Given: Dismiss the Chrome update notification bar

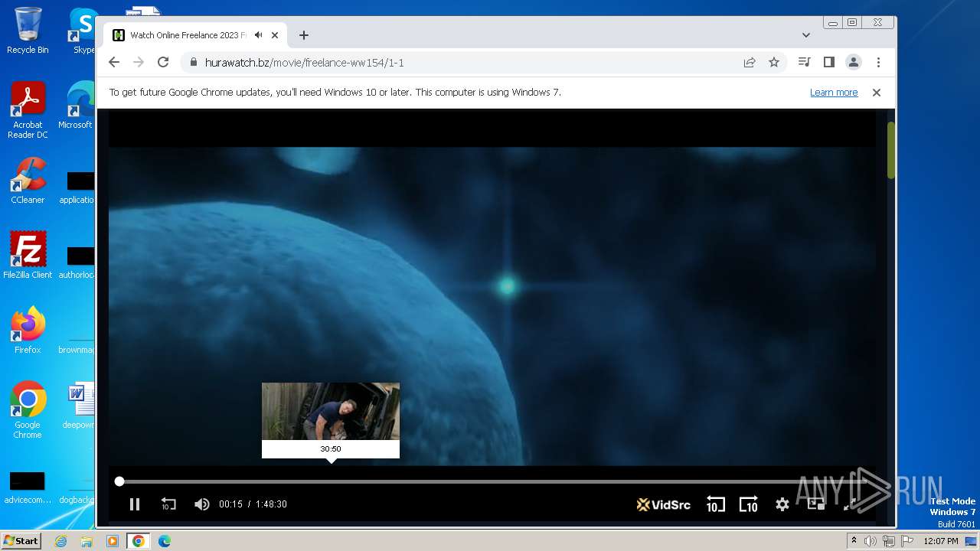Looking at the screenshot, I should pyautogui.click(x=877, y=93).
